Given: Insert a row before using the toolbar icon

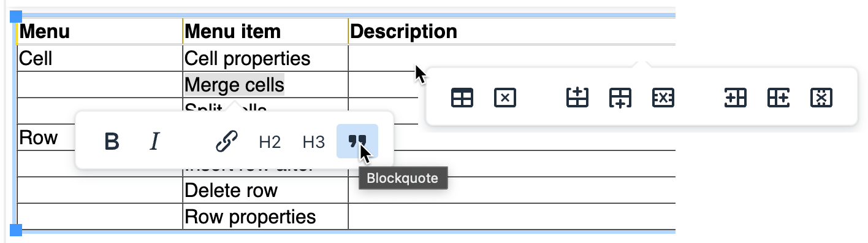Looking at the screenshot, I should point(577,98).
